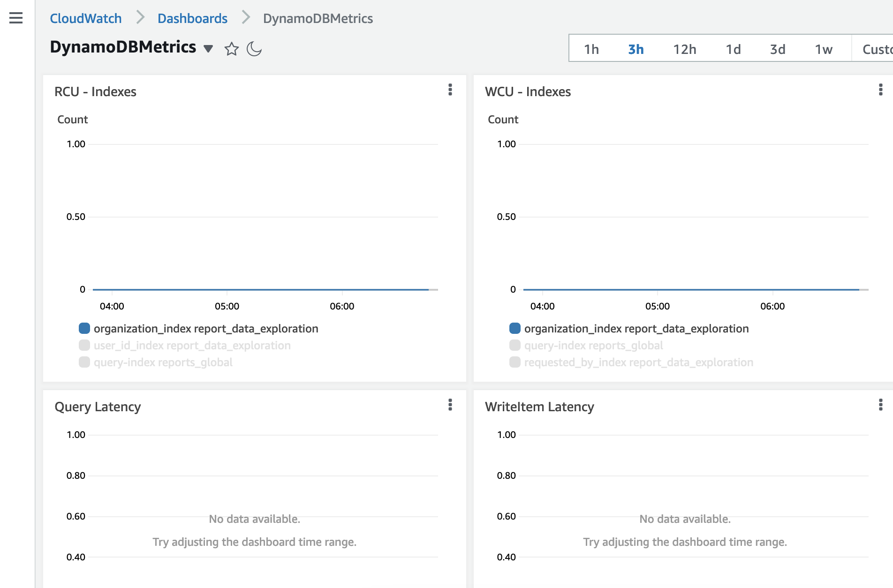Click the Query Latency widget title
Viewport: 893px width, 588px height.
click(98, 407)
